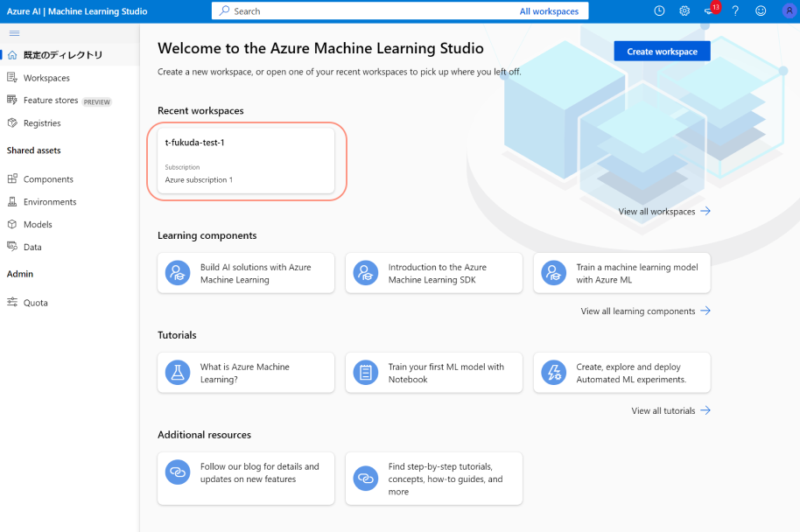Open Feature stores preview section
This screenshot has height=532, width=800.
(51, 101)
